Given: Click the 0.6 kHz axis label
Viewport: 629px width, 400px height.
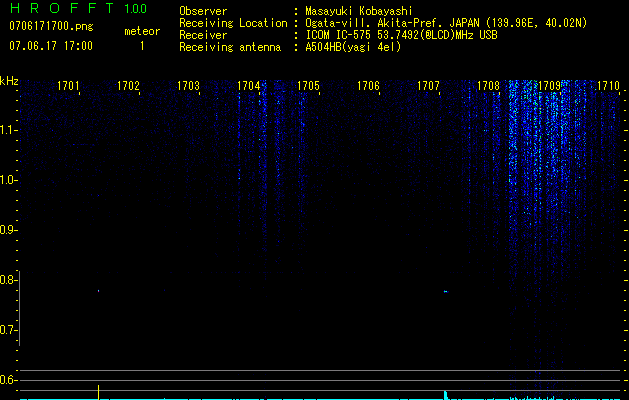Looking at the screenshot, I should point(8,380).
